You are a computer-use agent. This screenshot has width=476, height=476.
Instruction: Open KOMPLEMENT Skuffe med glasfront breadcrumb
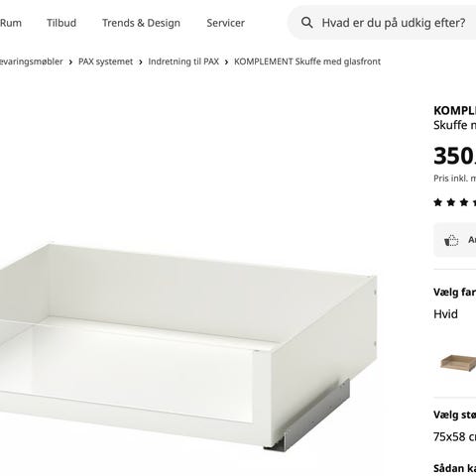307,61
